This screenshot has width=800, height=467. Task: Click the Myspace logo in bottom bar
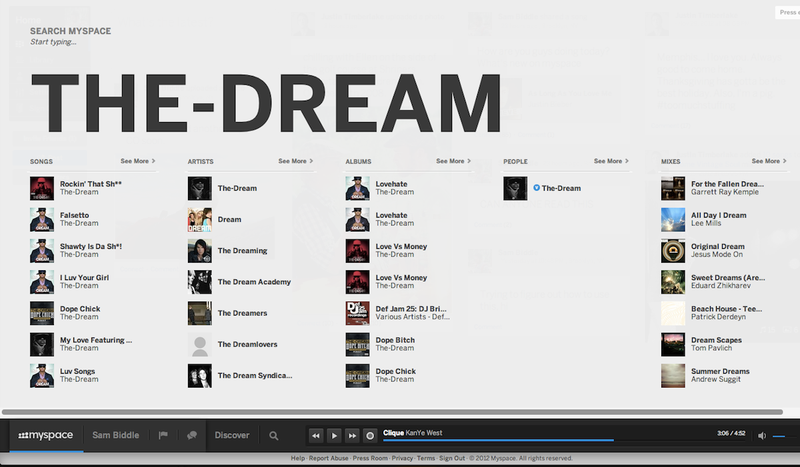coord(45,435)
